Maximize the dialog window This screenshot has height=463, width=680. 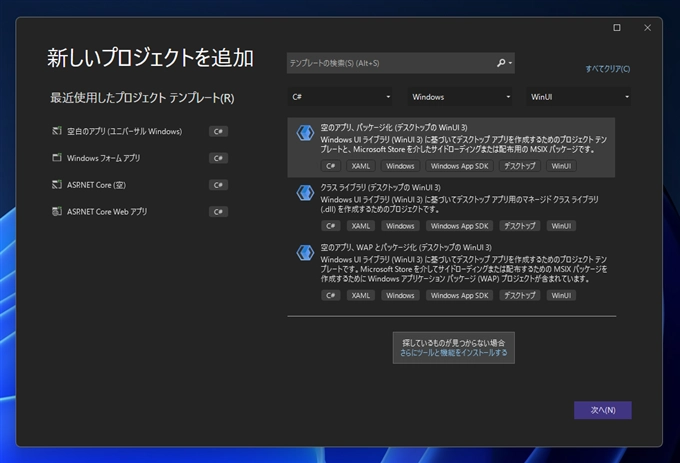click(617, 28)
